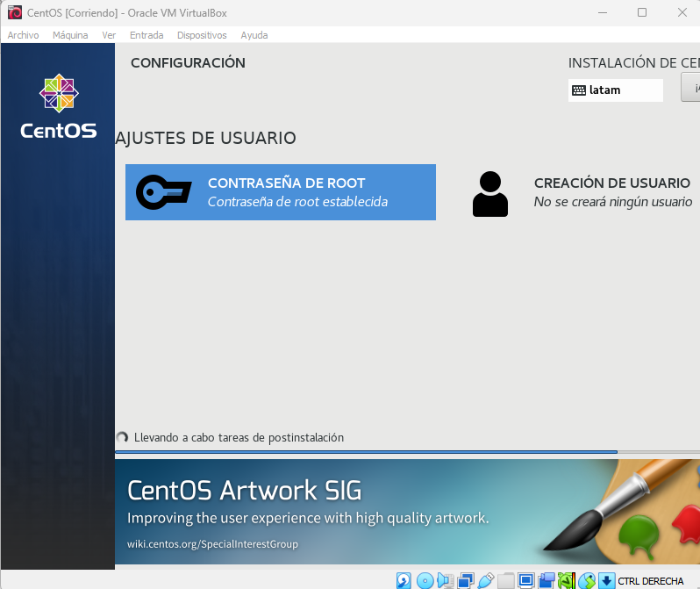Screen dimensions: 700x589
Task: Click the recording status icon
Action: 546,581
